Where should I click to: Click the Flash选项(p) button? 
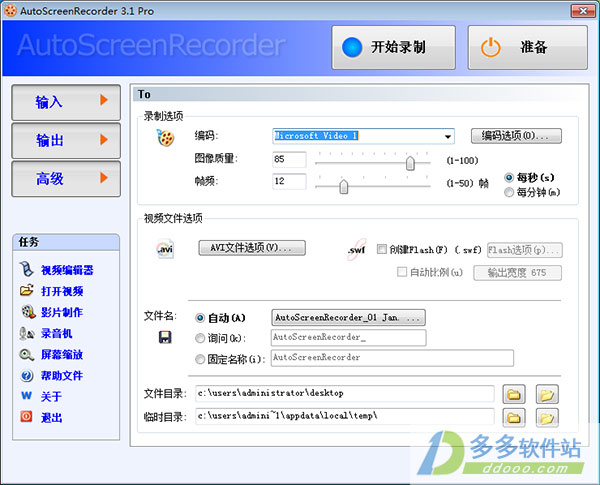pos(525,250)
